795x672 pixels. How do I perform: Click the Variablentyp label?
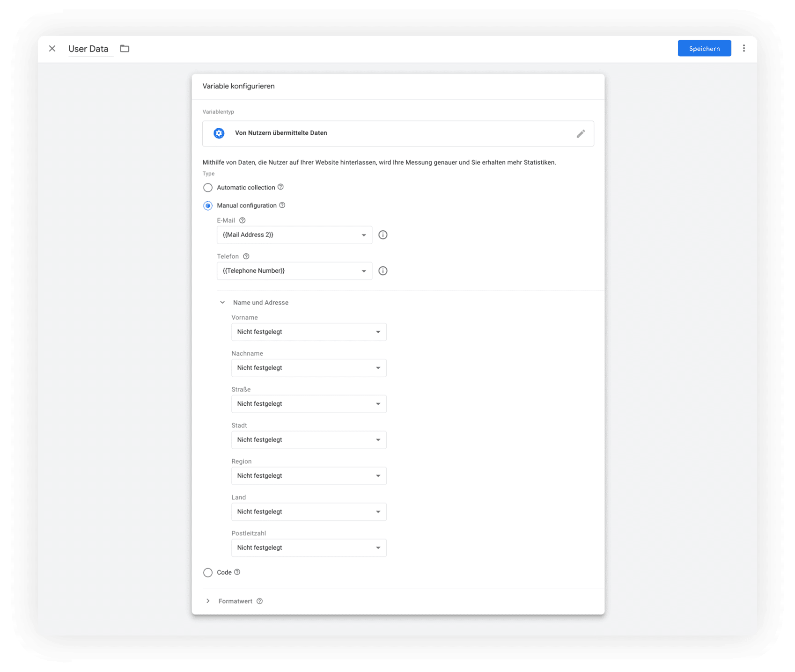pos(218,112)
